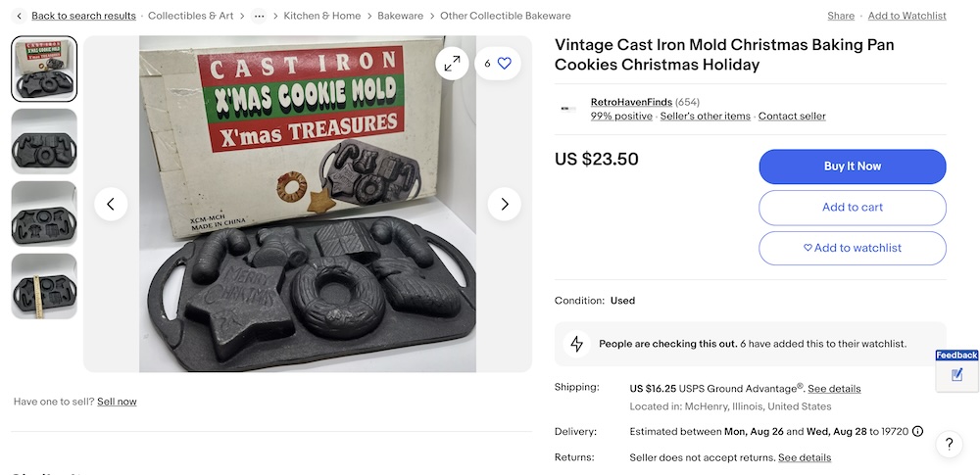This screenshot has width=980, height=475.
Task: Expand the collapsed breadcrumb ellipsis
Action: tap(259, 16)
